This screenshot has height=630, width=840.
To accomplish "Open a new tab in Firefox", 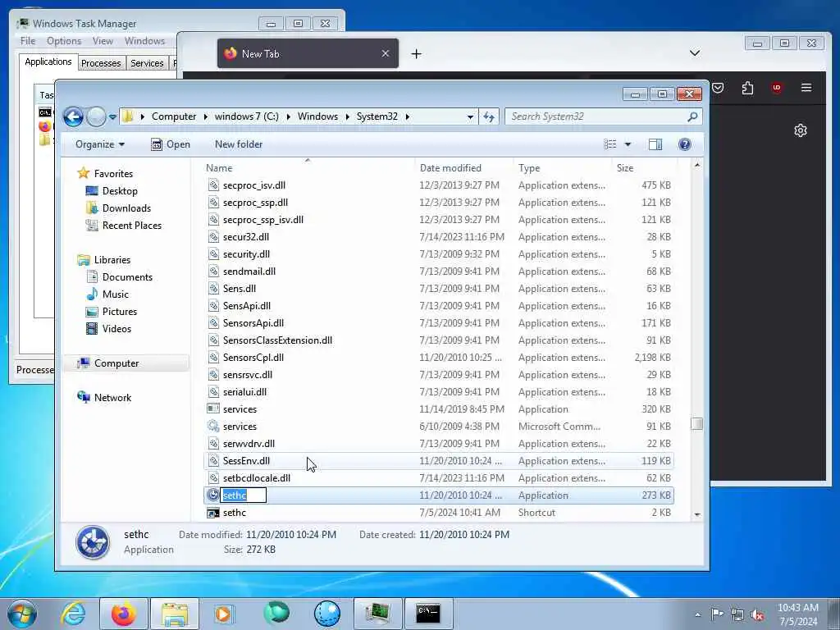I will coord(416,53).
